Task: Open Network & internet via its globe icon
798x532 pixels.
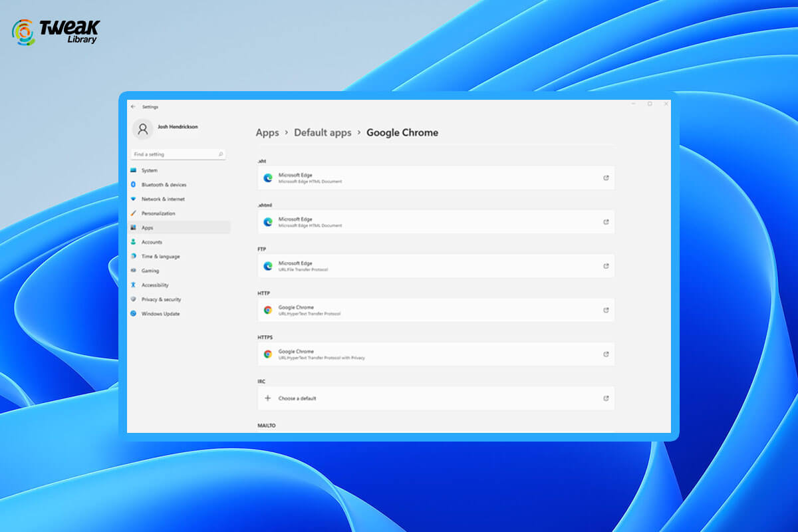Action: (x=132, y=199)
